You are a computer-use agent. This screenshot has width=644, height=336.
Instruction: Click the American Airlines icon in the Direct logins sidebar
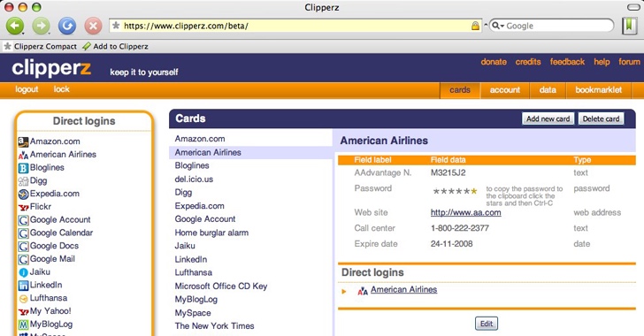click(23, 155)
